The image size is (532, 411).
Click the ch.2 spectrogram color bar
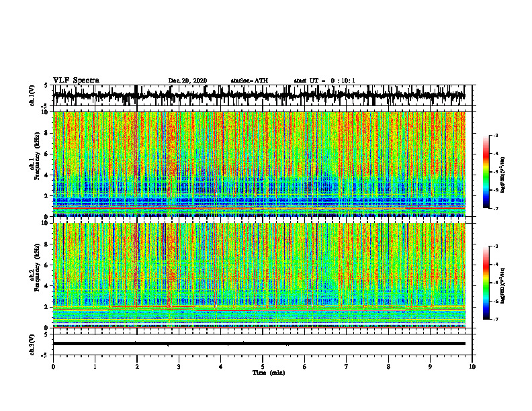tap(486, 283)
